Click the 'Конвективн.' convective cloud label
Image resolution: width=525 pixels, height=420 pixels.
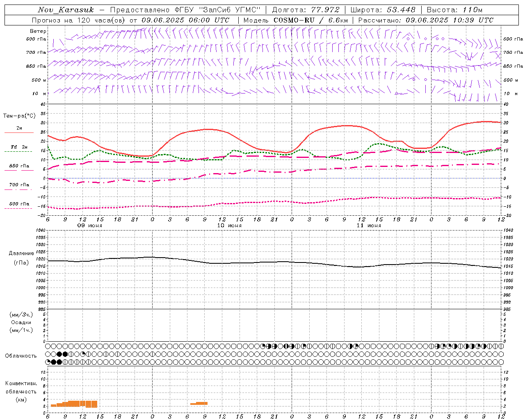point(21,383)
